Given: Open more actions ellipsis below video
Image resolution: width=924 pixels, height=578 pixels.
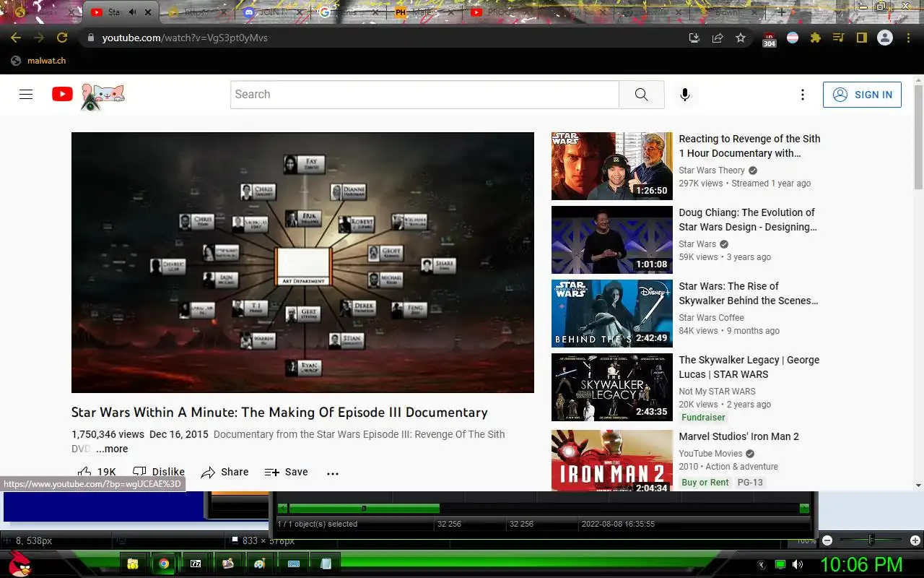Looking at the screenshot, I should [x=333, y=473].
